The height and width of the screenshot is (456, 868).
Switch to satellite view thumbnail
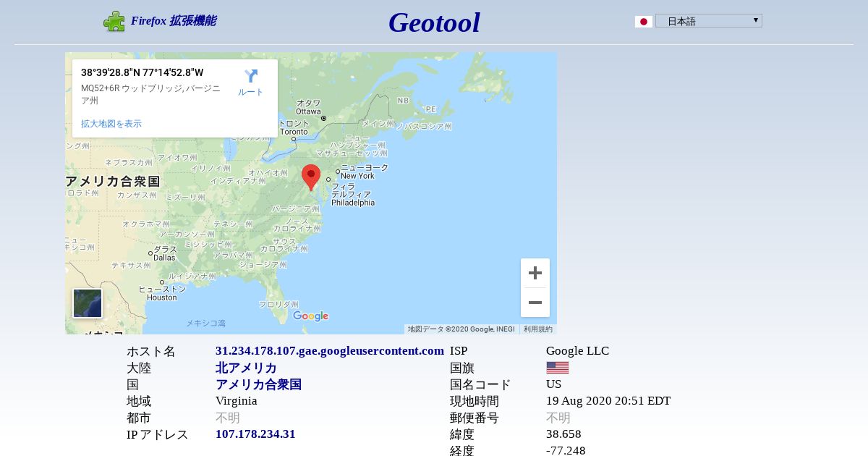(x=88, y=303)
